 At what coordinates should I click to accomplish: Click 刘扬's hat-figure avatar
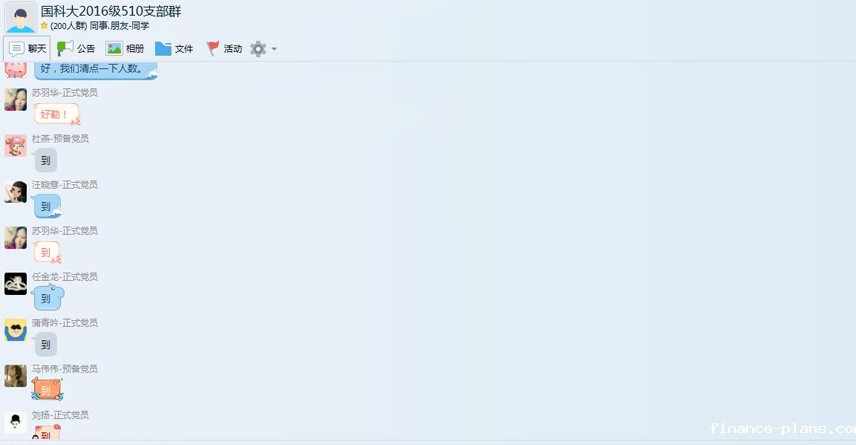(15, 422)
